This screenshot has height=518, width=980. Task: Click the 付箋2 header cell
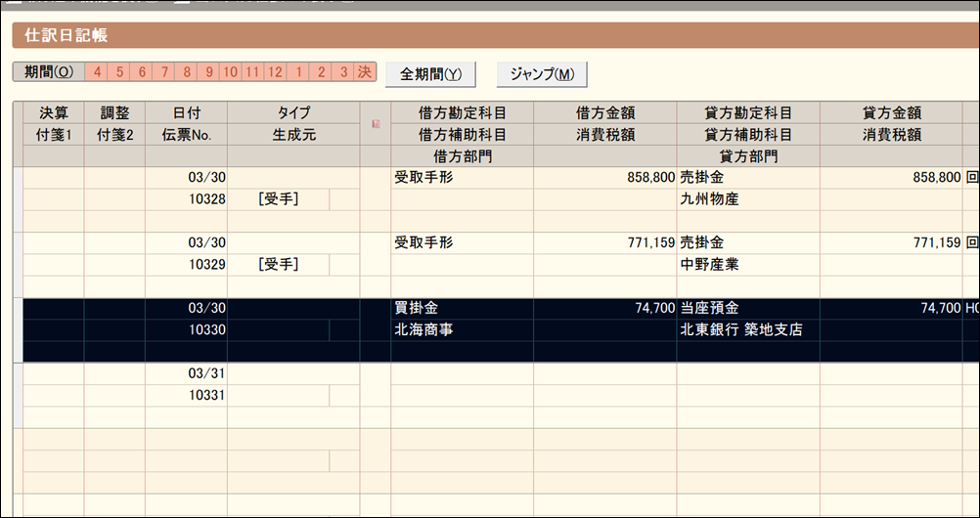(114, 135)
